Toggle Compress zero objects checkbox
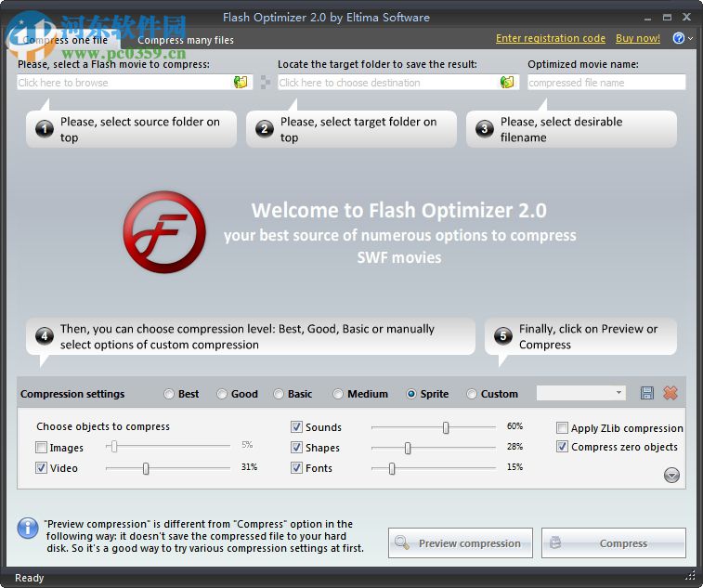This screenshot has height=588, width=703. click(x=562, y=447)
